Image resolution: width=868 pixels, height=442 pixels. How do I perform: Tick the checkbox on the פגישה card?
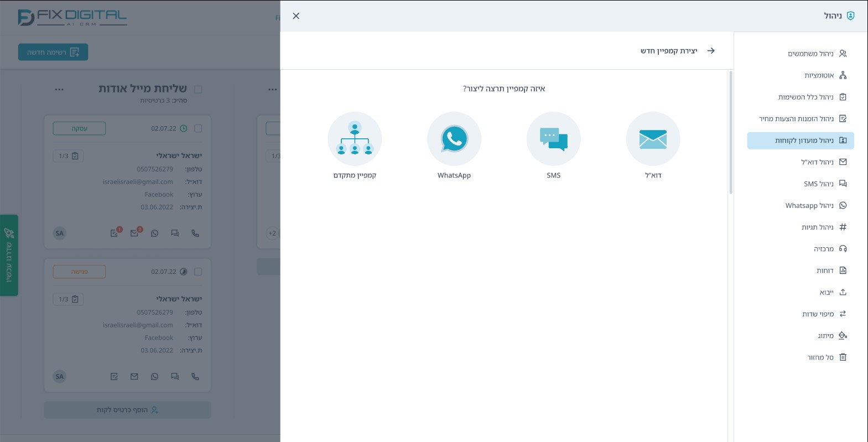198,272
